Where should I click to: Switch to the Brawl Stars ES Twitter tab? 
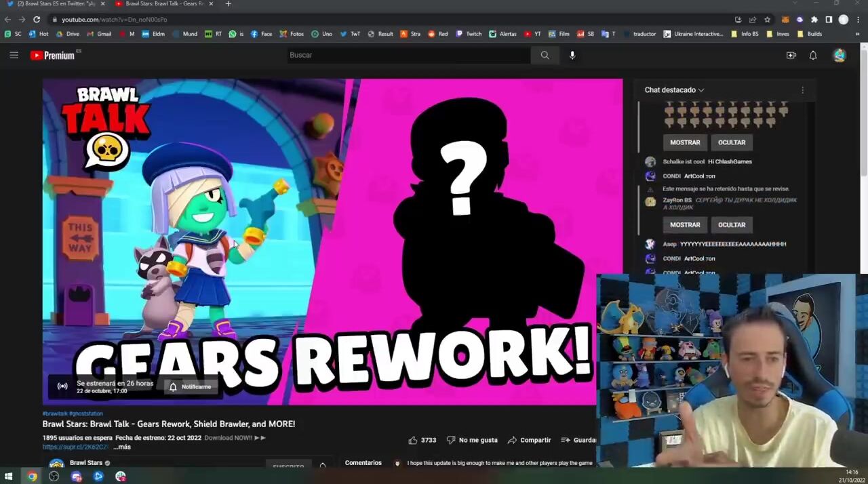[54, 4]
